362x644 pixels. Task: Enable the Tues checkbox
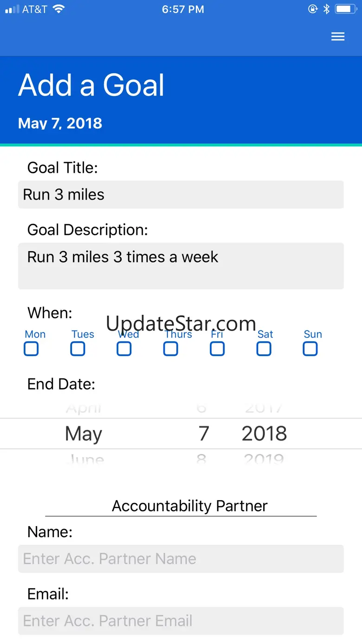78,349
